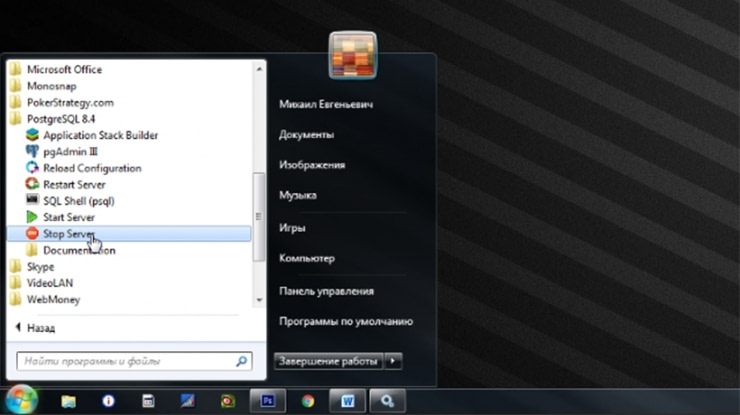The image size is (740, 415).
Task: Expand the Monosnap folder
Action: click(51, 86)
